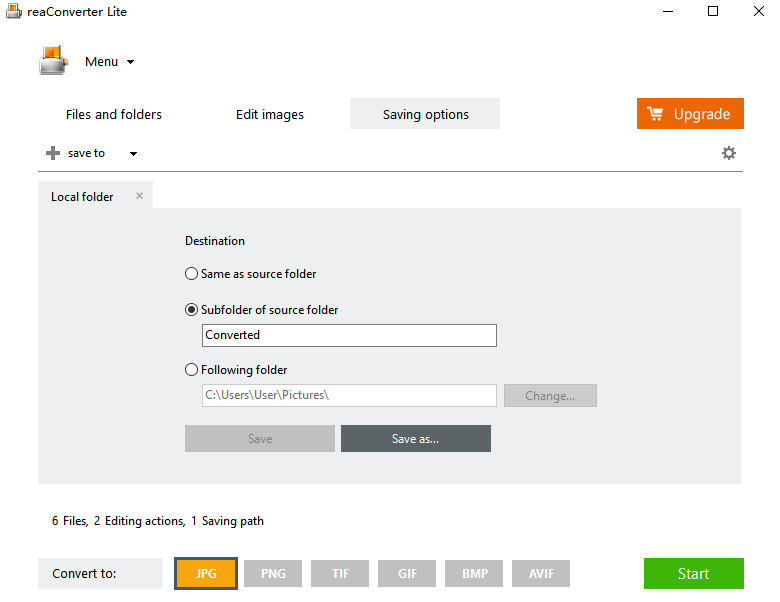Image resolution: width=780 pixels, height=602 pixels.
Task: Select the Saving options tab
Action: pos(425,114)
